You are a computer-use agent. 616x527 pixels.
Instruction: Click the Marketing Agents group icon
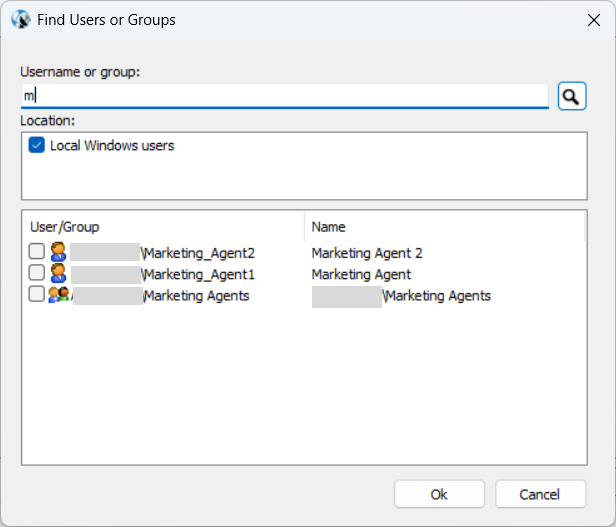coord(59,295)
